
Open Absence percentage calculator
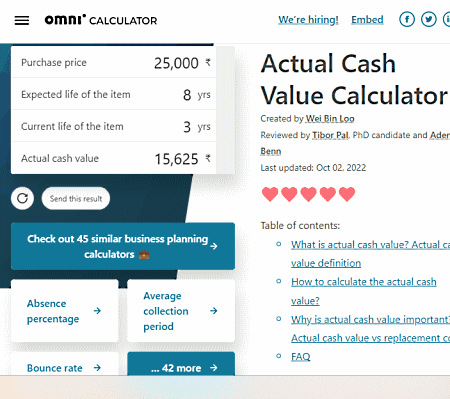coord(65,311)
